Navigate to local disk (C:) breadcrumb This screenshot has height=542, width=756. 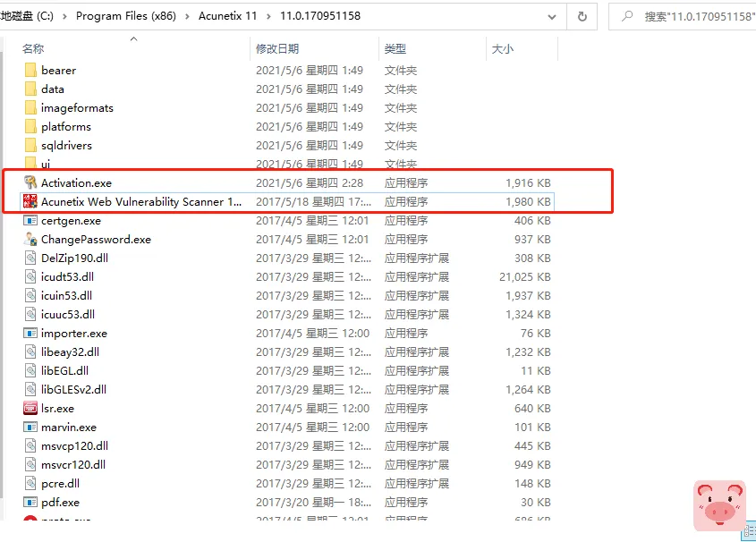[x=27, y=16]
